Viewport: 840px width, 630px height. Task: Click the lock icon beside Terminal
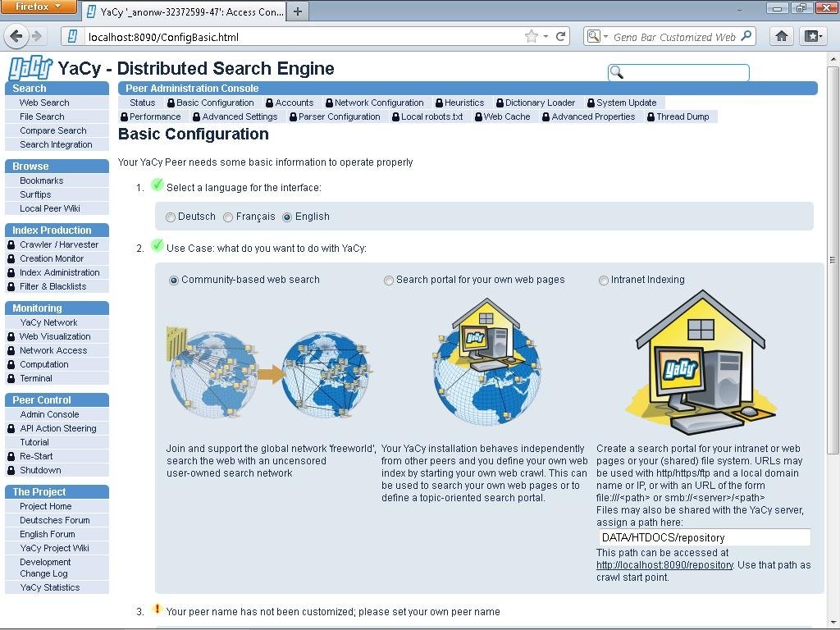(11, 378)
